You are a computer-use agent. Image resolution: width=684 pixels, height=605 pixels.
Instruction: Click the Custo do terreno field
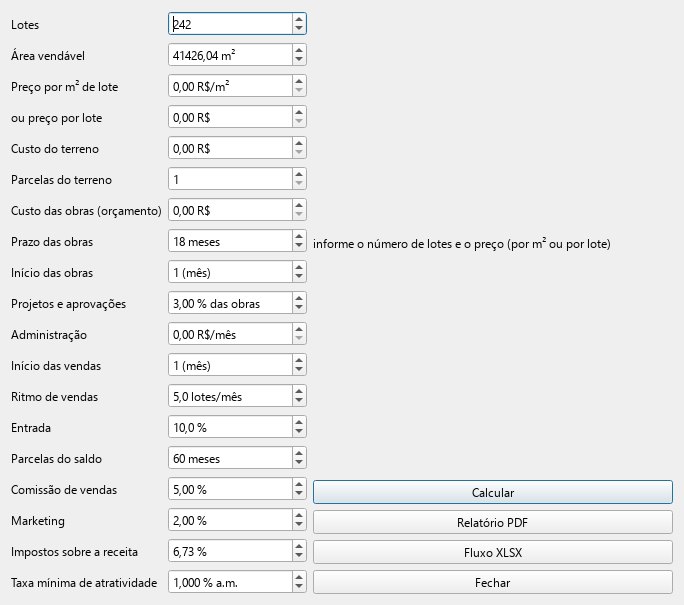click(x=230, y=148)
